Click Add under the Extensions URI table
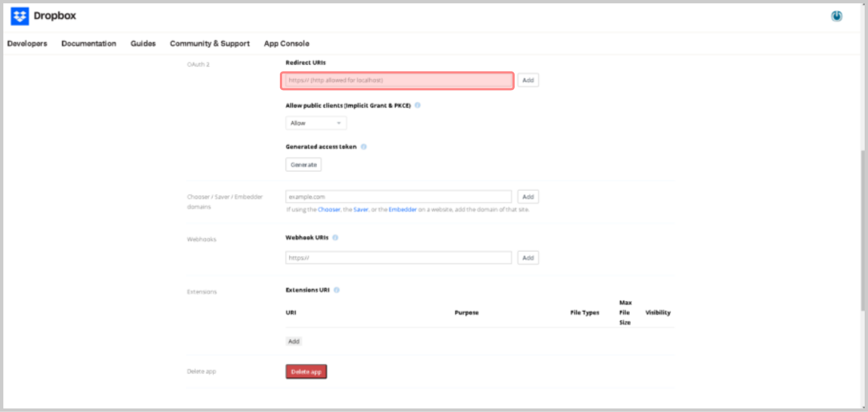Screen dimensions: 868x412 (294, 341)
